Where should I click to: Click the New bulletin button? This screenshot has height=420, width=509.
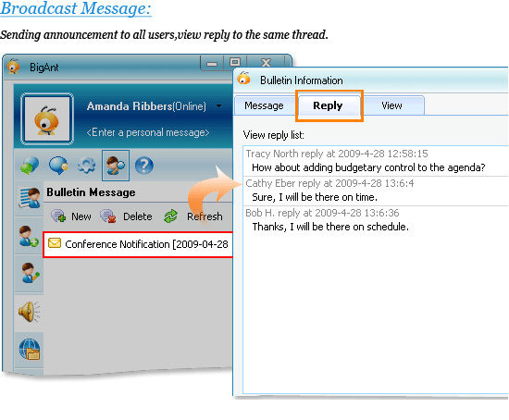[x=71, y=216]
